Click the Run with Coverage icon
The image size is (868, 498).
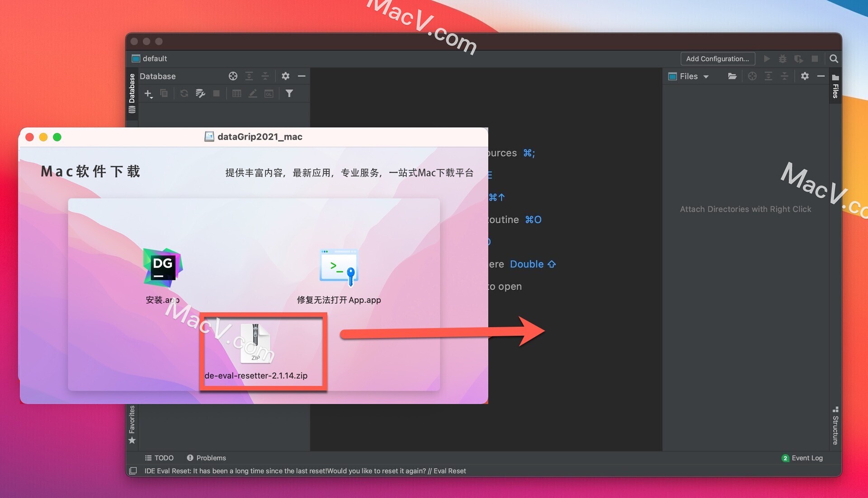pos(798,59)
